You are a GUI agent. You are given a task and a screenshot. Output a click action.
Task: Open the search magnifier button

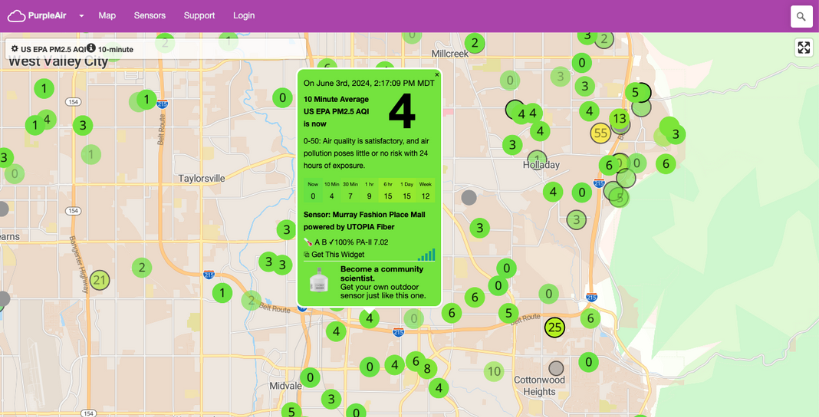pos(801,16)
